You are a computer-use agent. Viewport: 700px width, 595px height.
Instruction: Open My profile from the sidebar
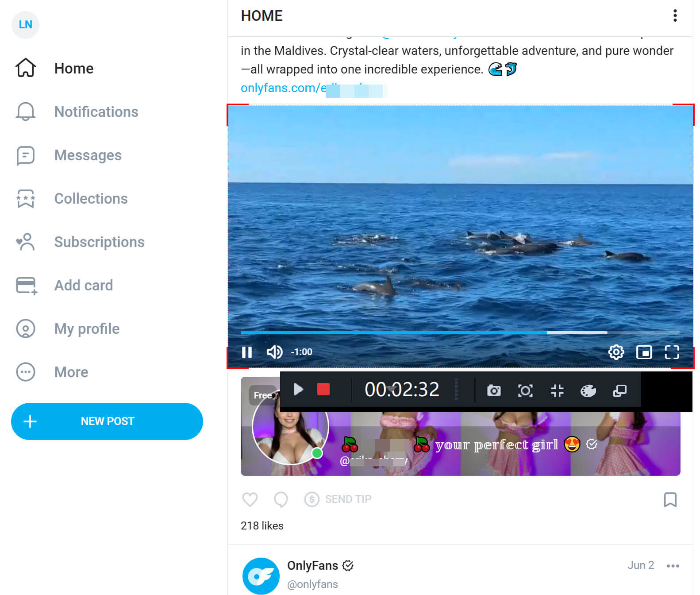coord(87,328)
